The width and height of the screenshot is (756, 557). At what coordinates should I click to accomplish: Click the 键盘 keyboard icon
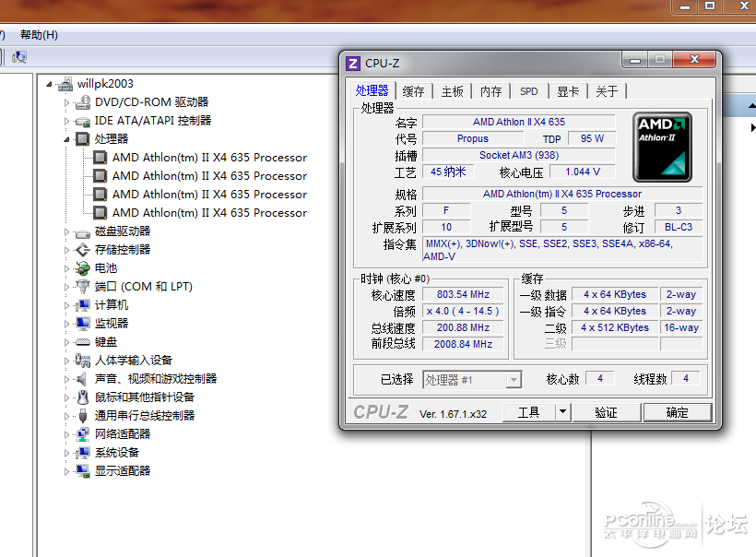pos(83,342)
